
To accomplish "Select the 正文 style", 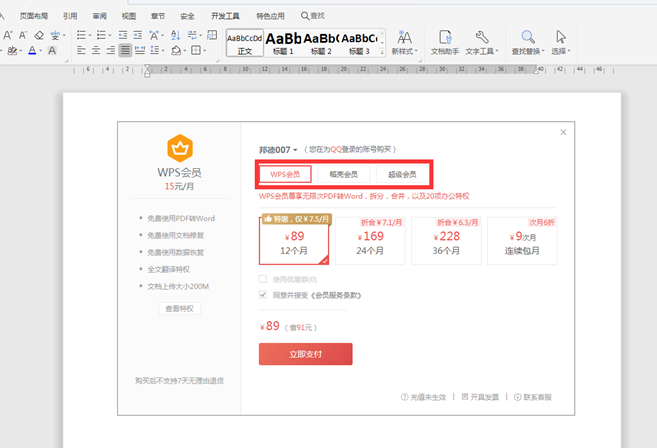I will (x=245, y=43).
